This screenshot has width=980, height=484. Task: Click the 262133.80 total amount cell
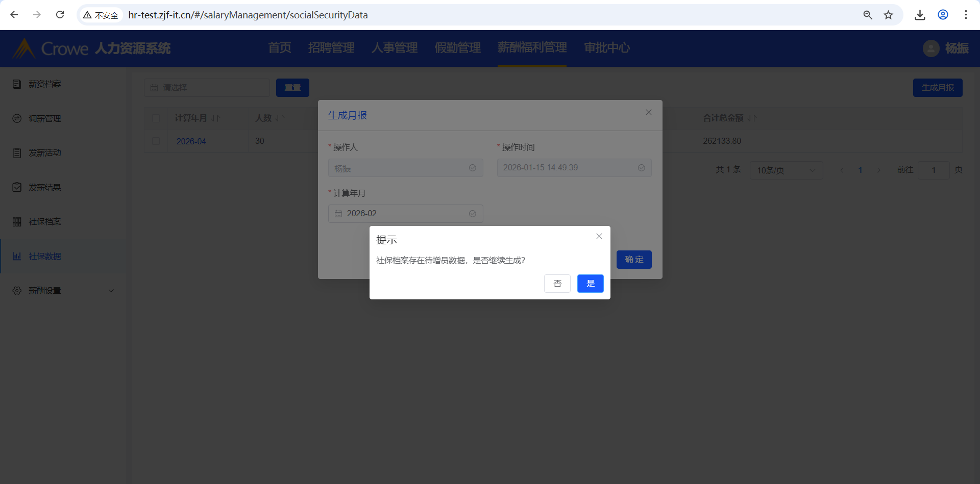pos(722,141)
